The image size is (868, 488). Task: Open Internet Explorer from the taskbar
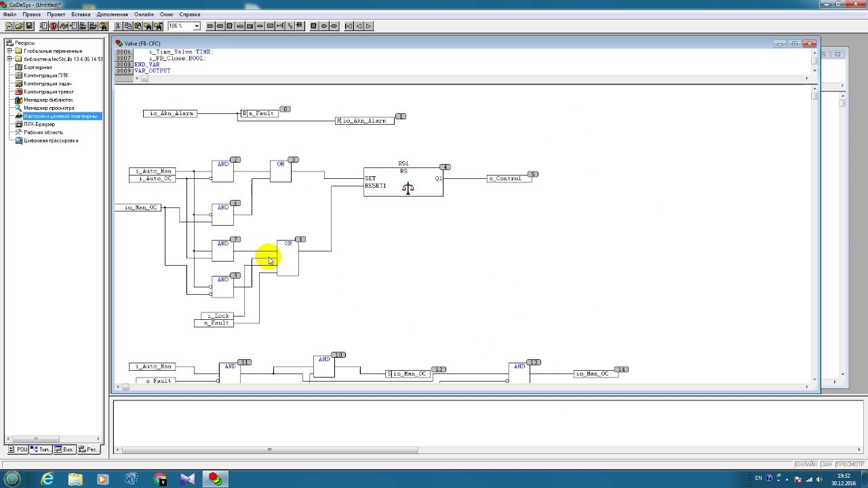[x=47, y=479]
